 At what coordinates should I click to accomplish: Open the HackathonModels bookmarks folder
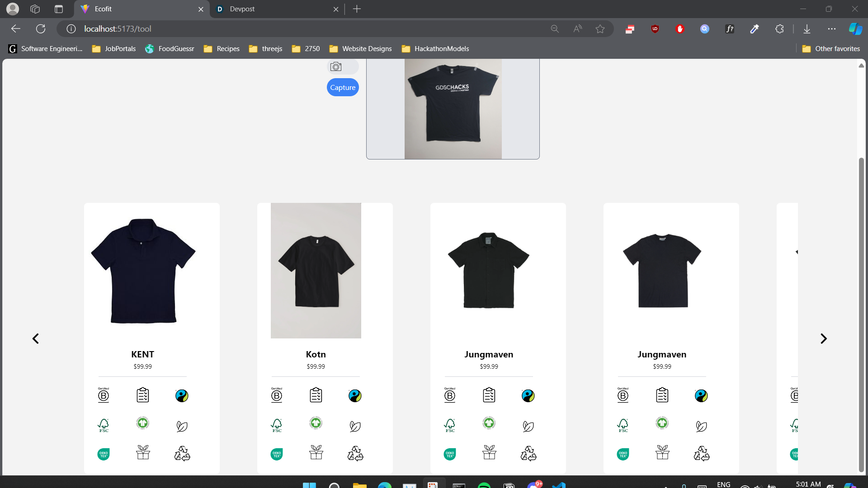[x=435, y=49]
